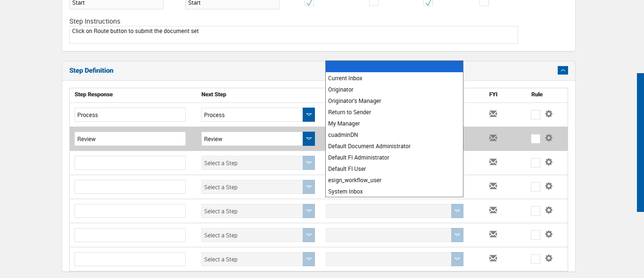Screen dimensions: 644x278
Task: Tick the Rule checkbox in the last row
Action: 536,259
